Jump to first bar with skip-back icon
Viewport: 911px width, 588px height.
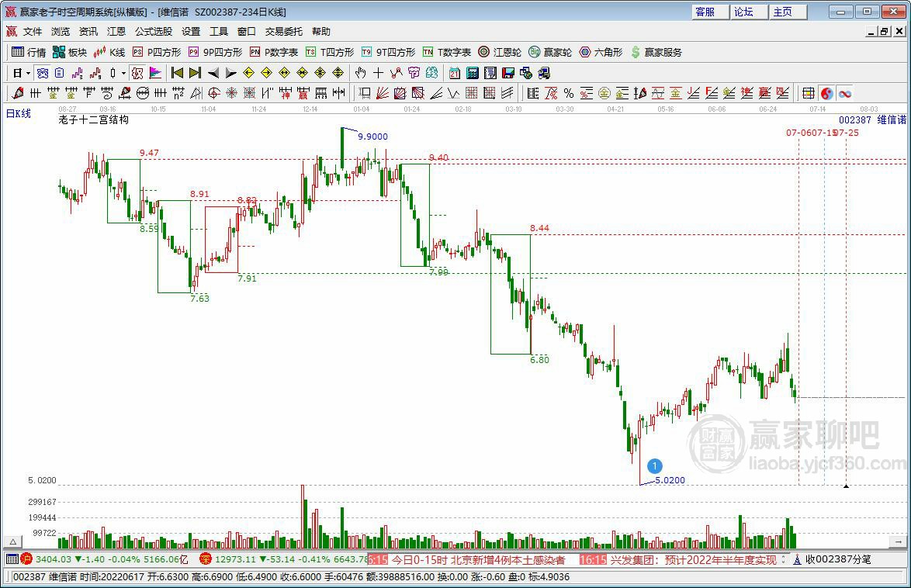(x=177, y=73)
